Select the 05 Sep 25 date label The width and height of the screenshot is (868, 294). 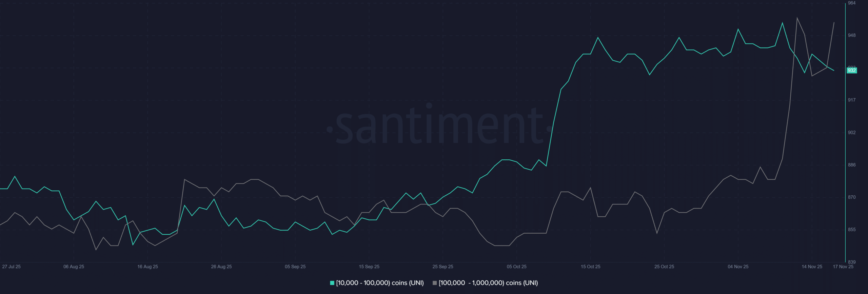click(x=295, y=267)
